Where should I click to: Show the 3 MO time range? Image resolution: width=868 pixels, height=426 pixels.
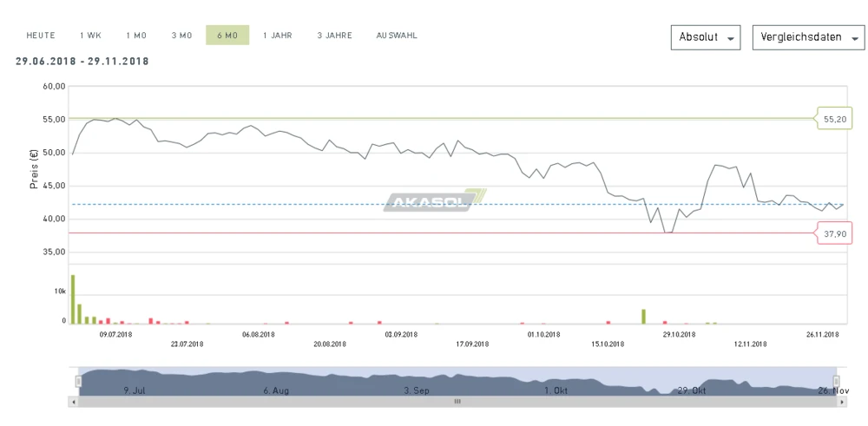point(181,36)
